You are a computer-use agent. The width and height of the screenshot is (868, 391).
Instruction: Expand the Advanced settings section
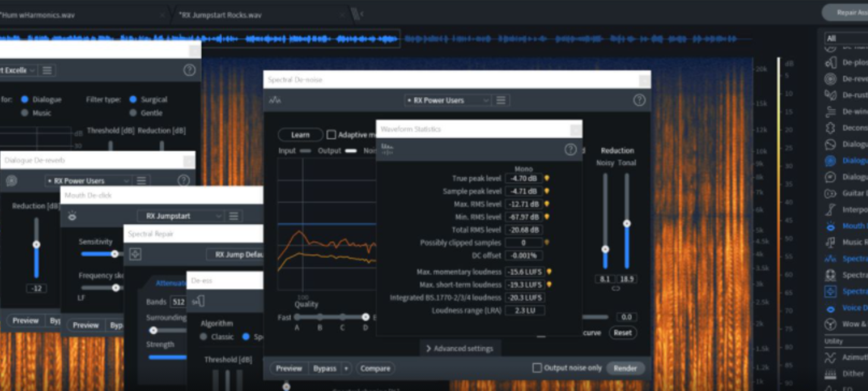pyautogui.click(x=460, y=348)
